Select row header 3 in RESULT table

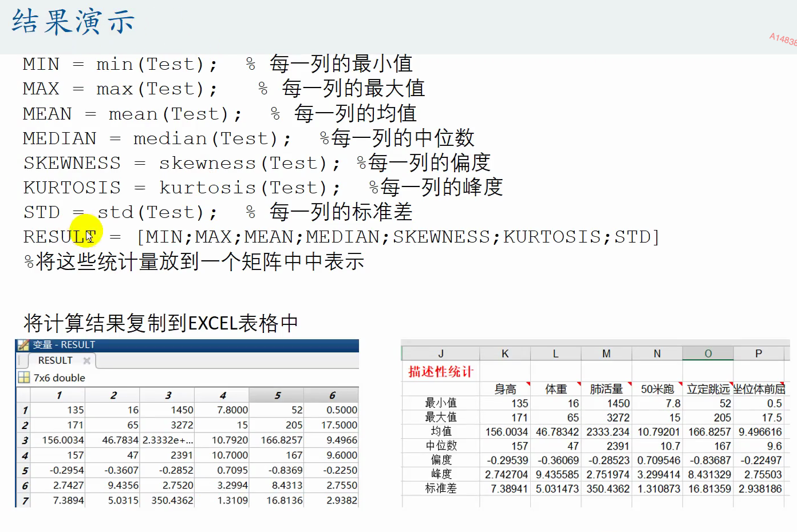(23, 440)
